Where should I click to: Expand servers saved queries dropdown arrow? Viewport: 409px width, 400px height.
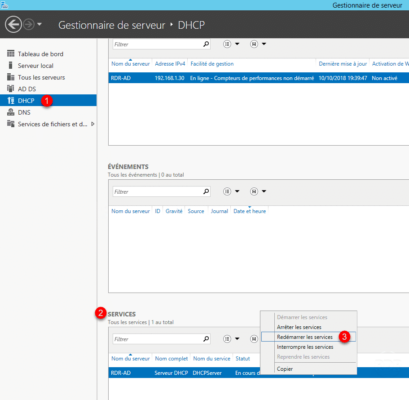(x=264, y=44)
